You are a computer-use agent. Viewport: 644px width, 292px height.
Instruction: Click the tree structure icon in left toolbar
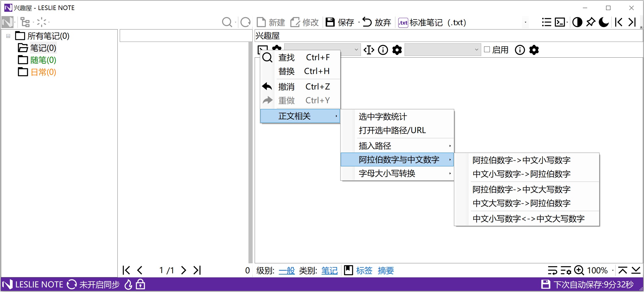[25, 22]
